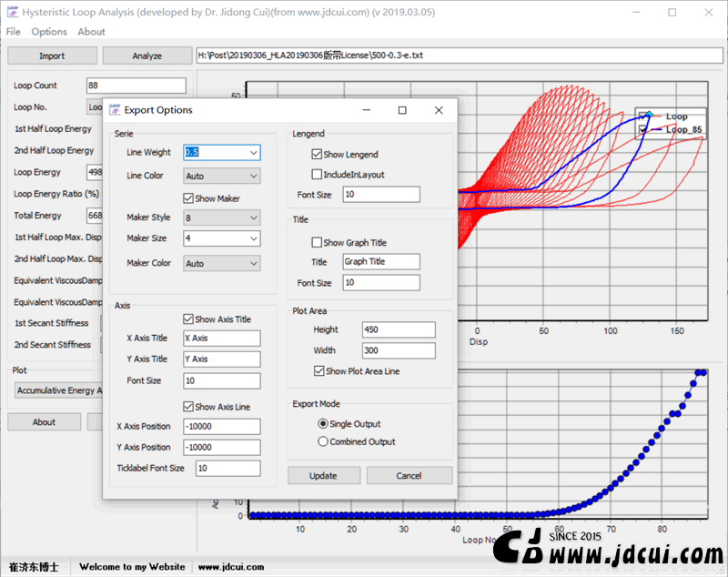
Task: Click the Plot Area Height field
Action: tap(399, 329)
